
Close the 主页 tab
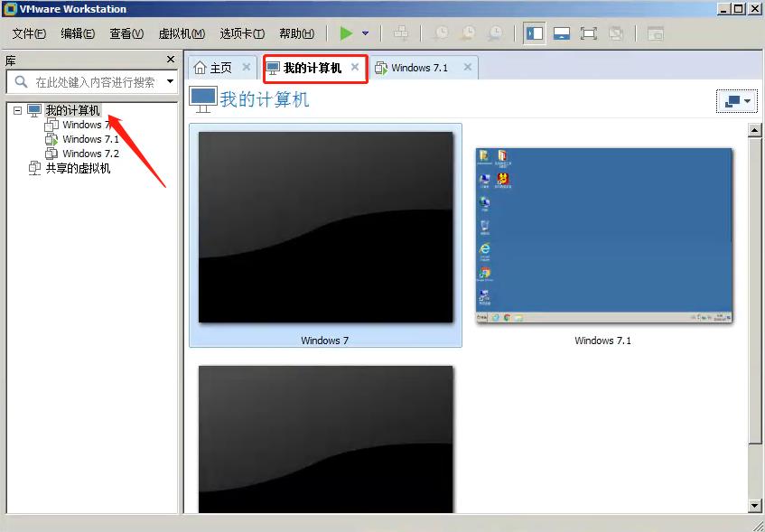[x=247, y=68]
